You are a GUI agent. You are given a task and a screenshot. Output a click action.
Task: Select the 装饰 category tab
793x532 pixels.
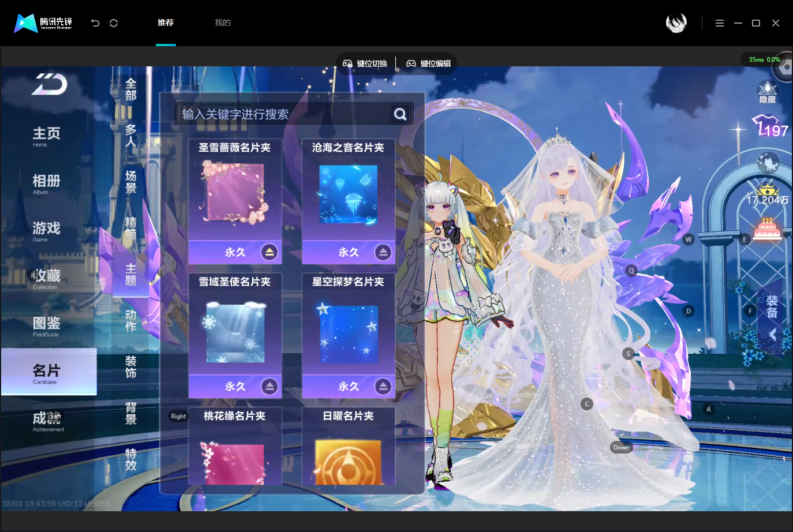131,367
